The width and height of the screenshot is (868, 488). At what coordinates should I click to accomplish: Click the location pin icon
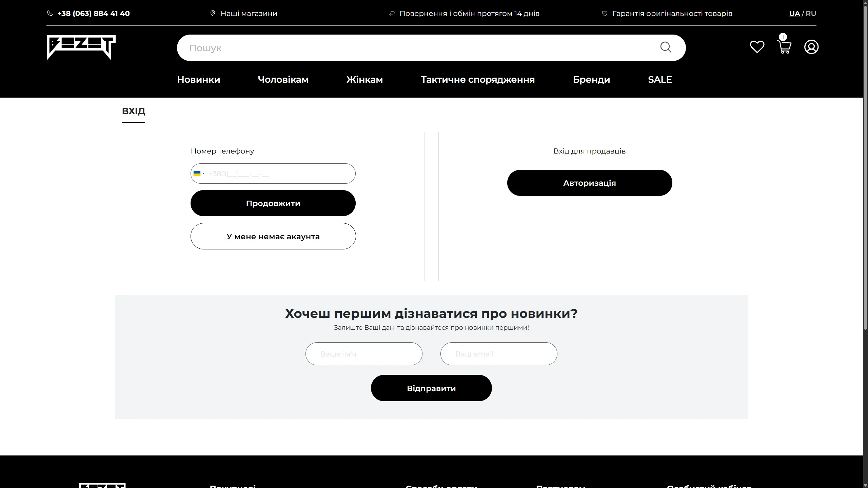(x=213, y=14)
